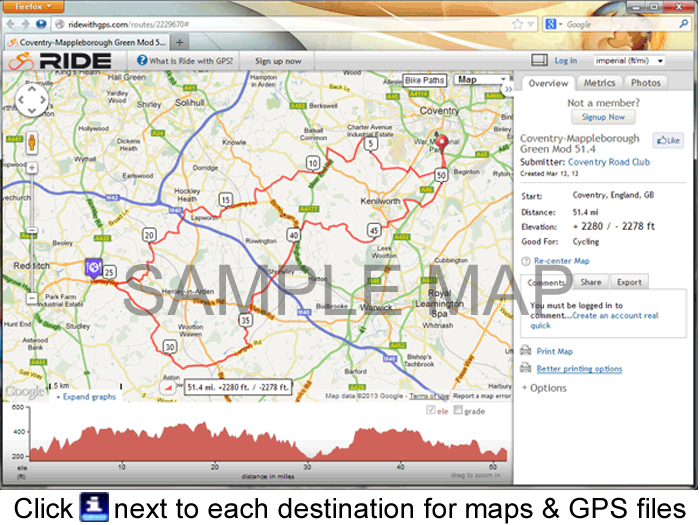This screenshot has height=525, width=700.
Task: Click the Ride with GPS logo
Action: pyautogui.click(x=61, y=61)
